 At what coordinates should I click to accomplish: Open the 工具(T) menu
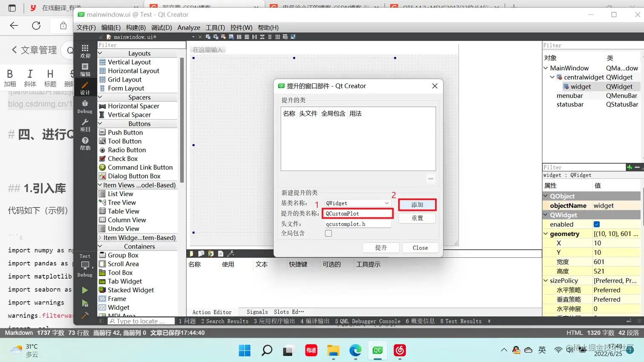(x=215, y=27)
